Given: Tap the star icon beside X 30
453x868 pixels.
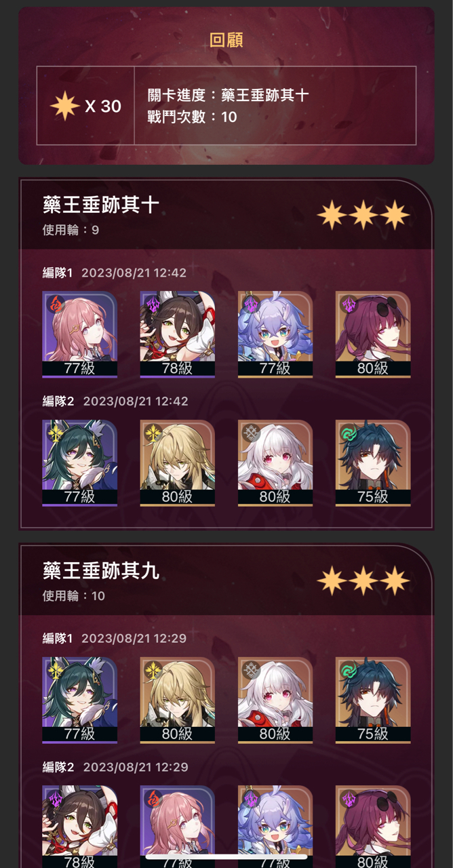Looking at the screenshot, I should [x=64, y=106].
